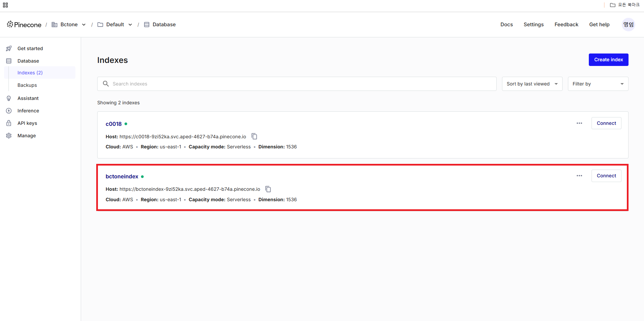
Task: Click the Inference bolt icon
Action: pos(9,111)
